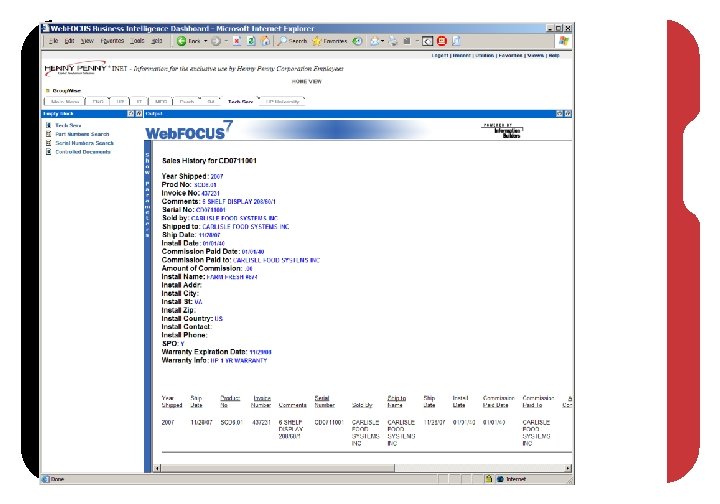Open Serial Numbers Search in left panel
This screenshot has height=504, width=720.
[x=84, y=143]
